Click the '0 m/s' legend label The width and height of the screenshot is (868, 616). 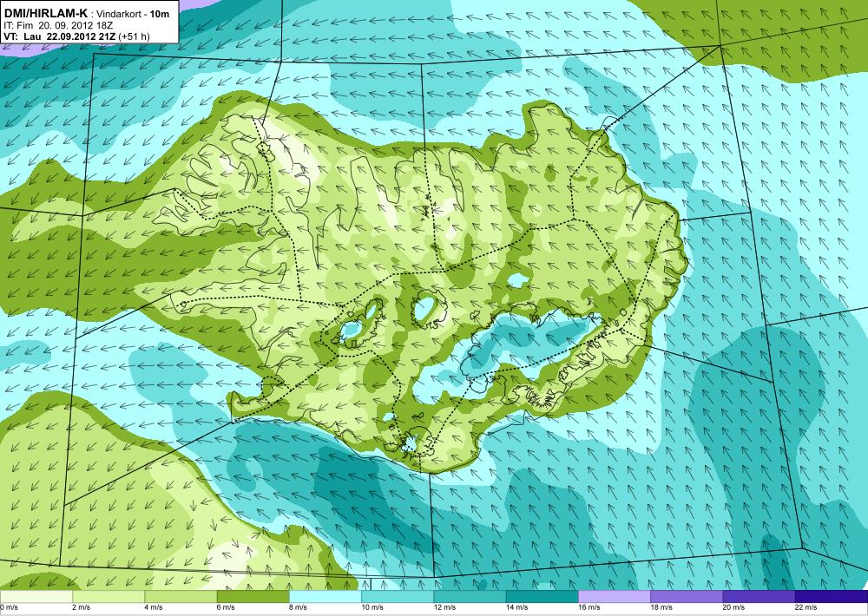[x=9, y=607]
